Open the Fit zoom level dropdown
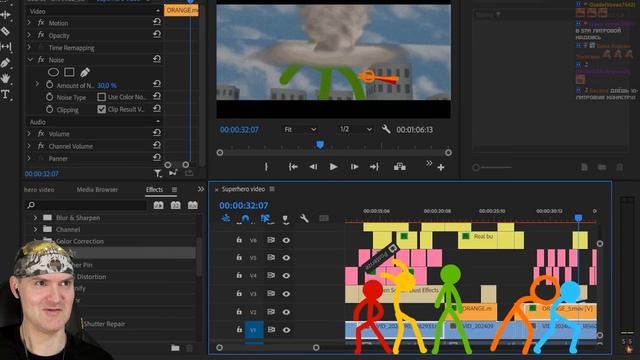The image size is (640, 360). coord(300,129)
